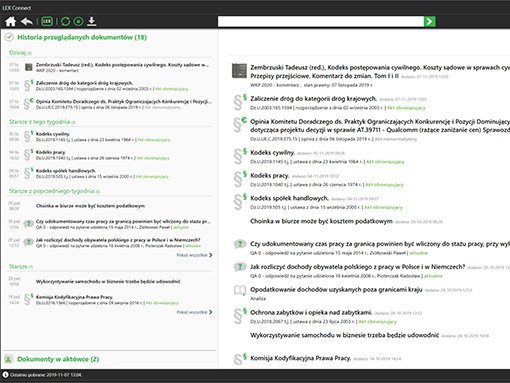510x383 pixels.
Task: Click the Dokumenty w aktówce person icon
Action: tap(9, 359)
